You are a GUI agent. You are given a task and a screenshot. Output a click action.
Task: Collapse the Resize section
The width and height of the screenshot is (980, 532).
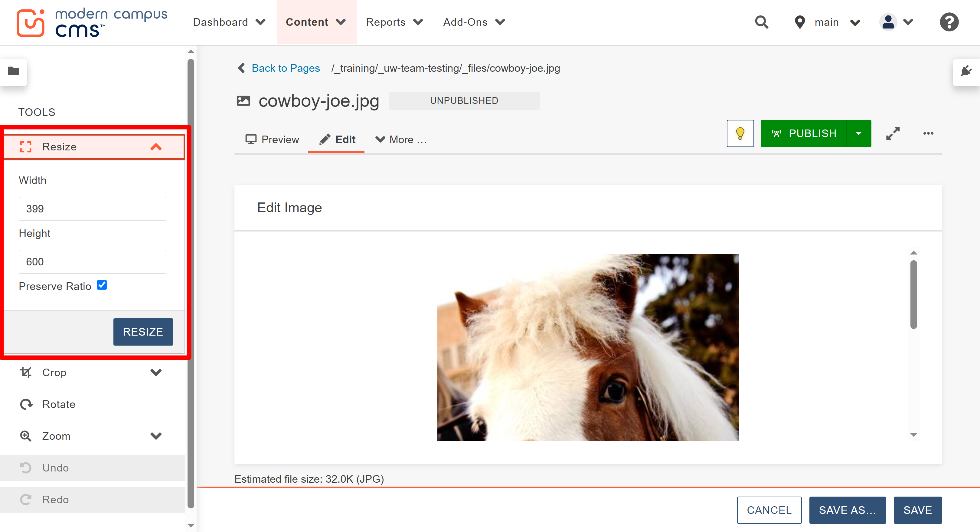[156, 147]
